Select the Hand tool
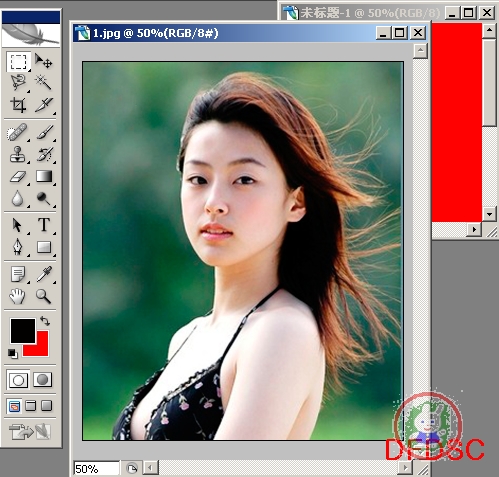 point(17,296)
